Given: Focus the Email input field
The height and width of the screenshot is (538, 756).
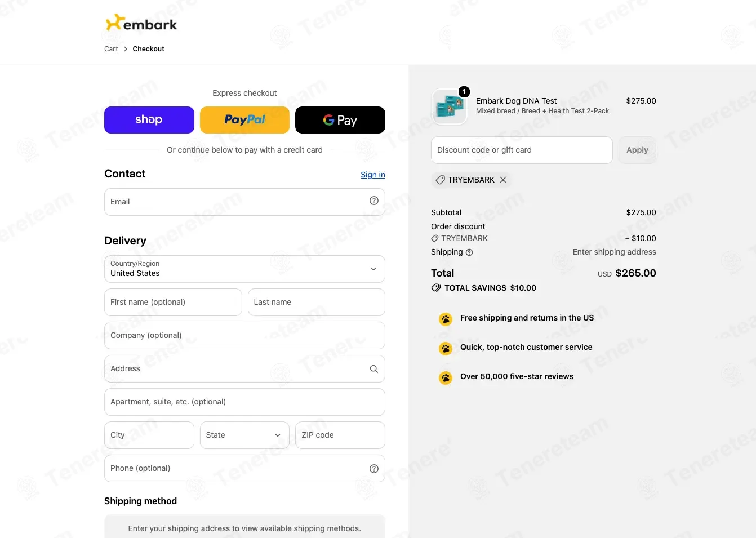Looking at the screenshot, I should click(x=244, y=202).
